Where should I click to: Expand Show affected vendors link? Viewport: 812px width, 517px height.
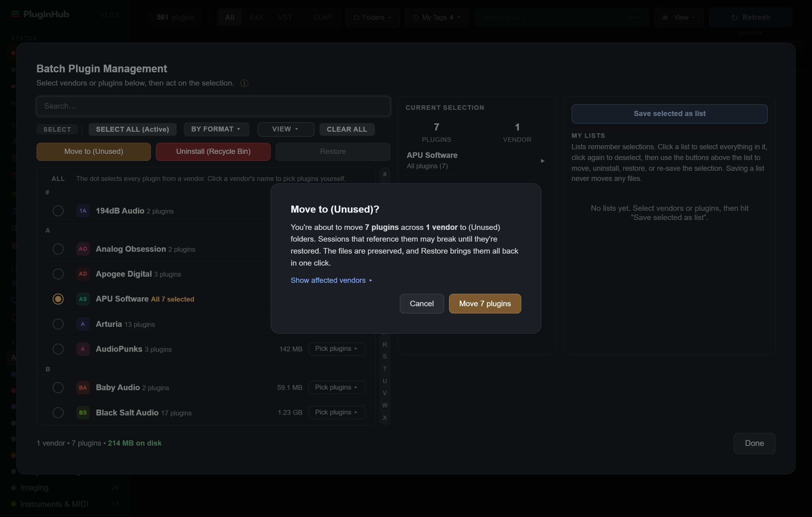[x=331, y=280]
